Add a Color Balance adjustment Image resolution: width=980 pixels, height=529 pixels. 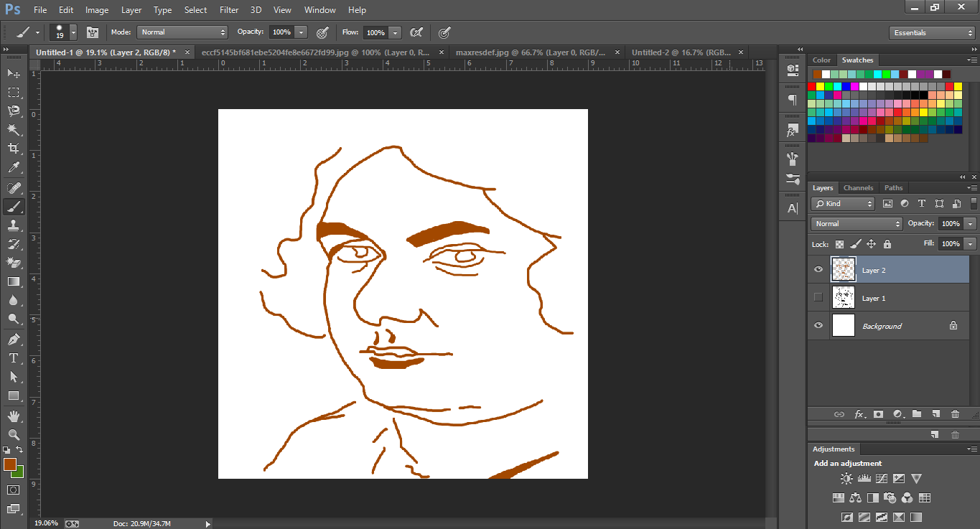click(x=855, y=497)
